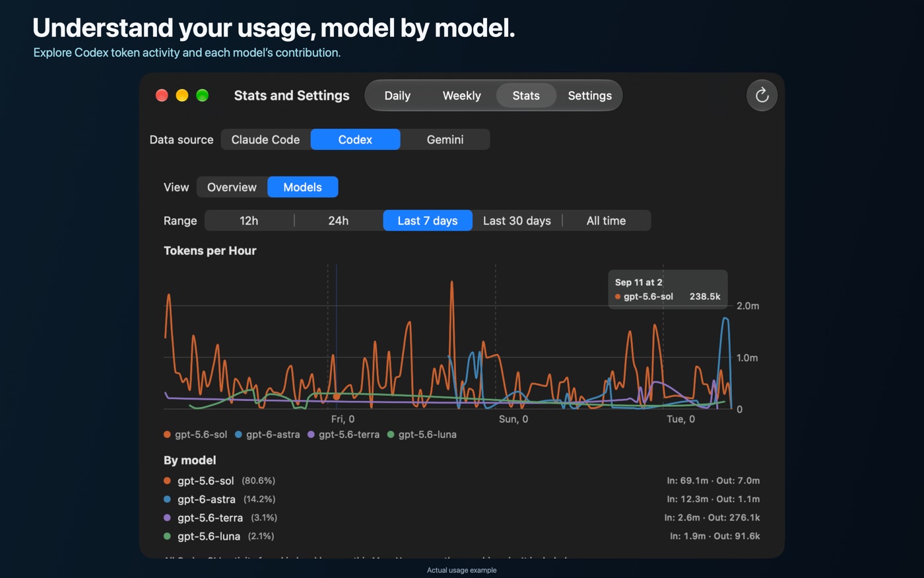Set range to All time
This screenshot has width=924, height=578.
tap(606, 221)
